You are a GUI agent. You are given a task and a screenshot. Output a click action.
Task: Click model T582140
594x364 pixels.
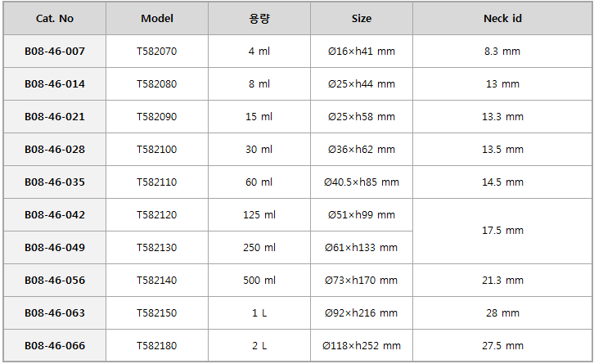click(157, 281)
